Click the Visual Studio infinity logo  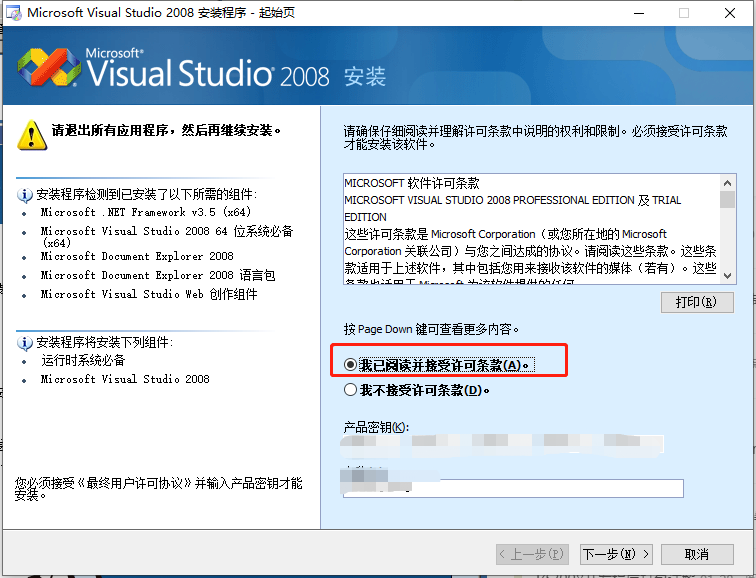click(x=50, y=68)
